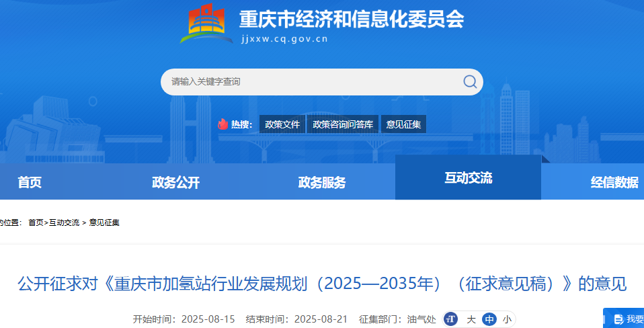The height and width of the screenshot is (328, 644).
Task: Click the 政策文件 hot search tag
Action: tap(282, 124)
